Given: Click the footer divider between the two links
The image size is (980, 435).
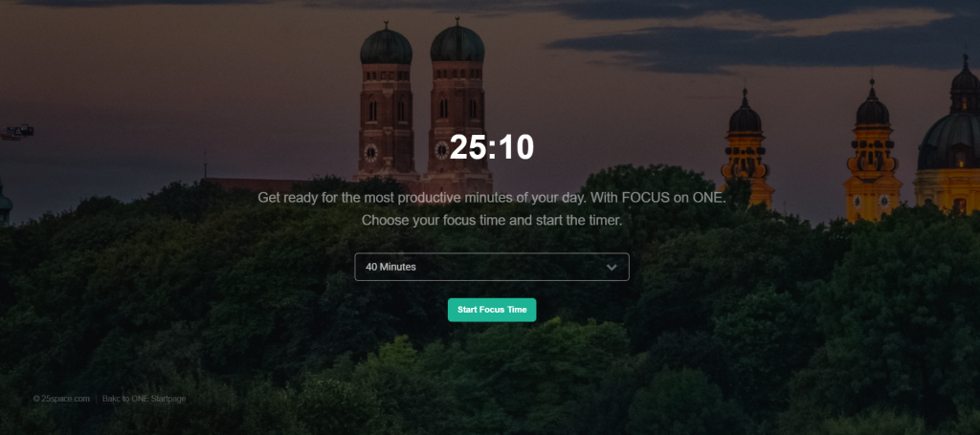Looking at the screenshot, I should (97, 398).
